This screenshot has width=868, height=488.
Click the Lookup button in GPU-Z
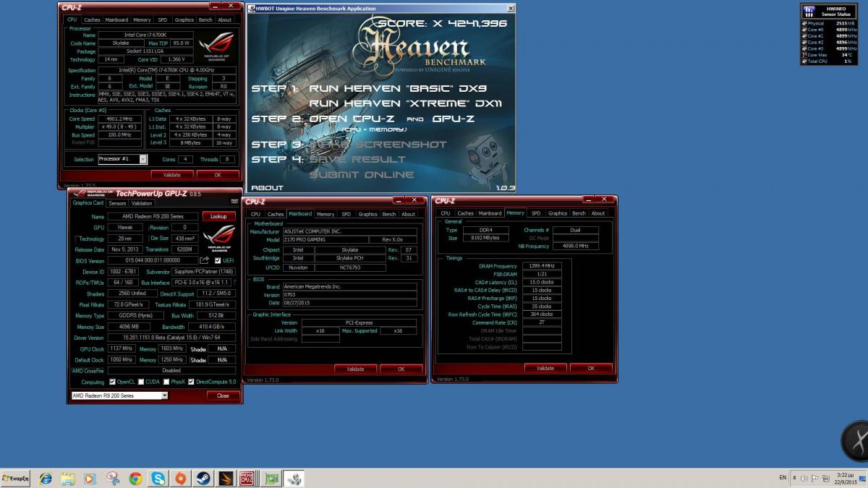(218, 216)
